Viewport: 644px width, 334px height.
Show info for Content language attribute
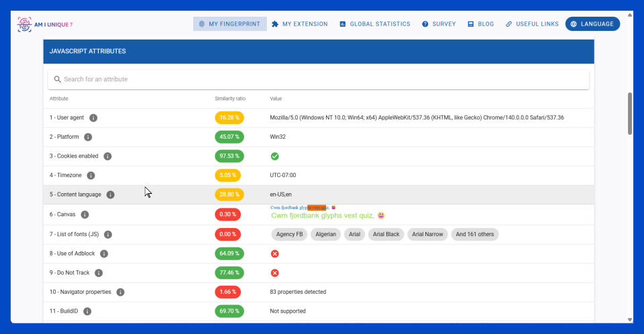pyautogui.click(x=111, y=195)
